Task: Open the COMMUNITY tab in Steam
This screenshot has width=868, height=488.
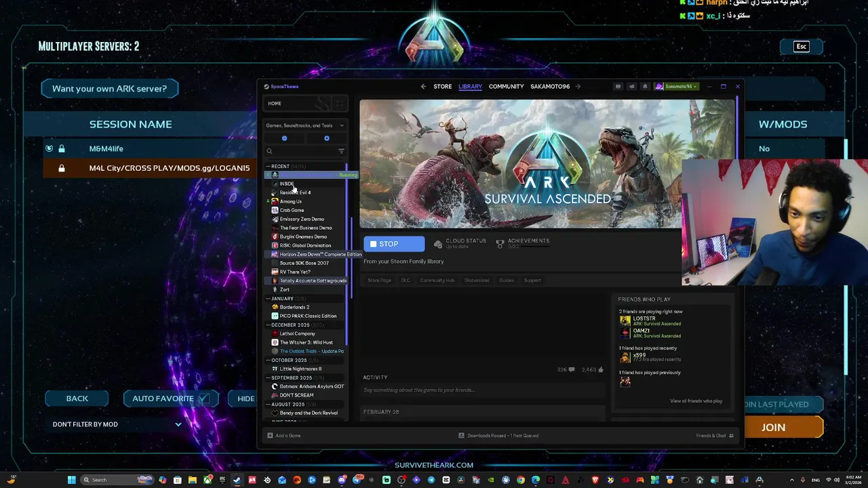Action: [x=506, y=86]
